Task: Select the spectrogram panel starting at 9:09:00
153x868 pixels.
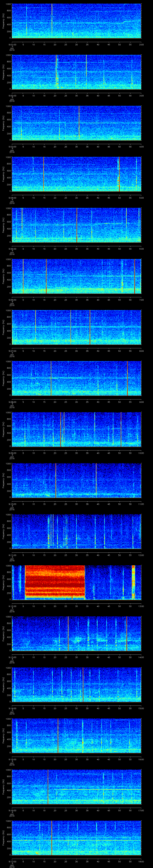Action: [76, 429]
